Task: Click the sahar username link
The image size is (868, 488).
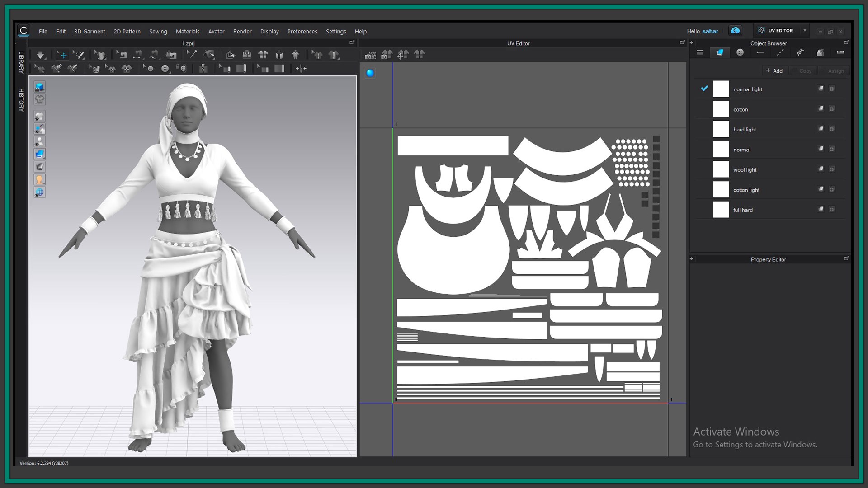Action: click(x=710, y=31)
